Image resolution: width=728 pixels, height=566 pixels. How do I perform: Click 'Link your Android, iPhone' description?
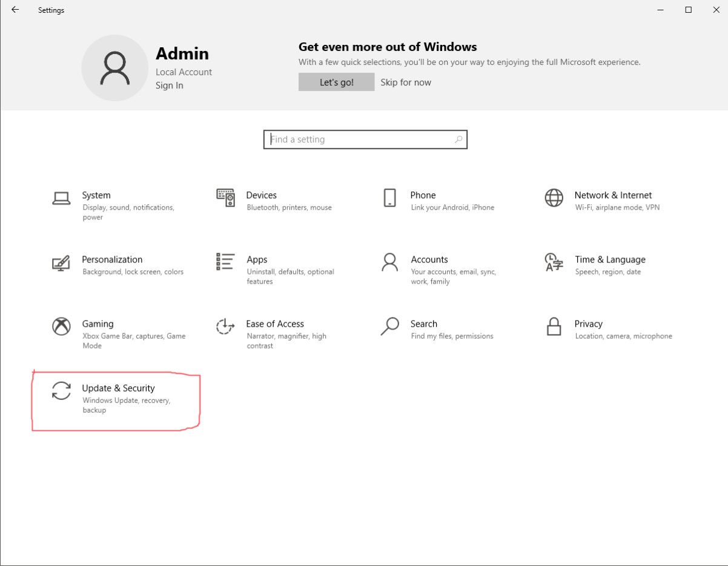pos(452,207)
